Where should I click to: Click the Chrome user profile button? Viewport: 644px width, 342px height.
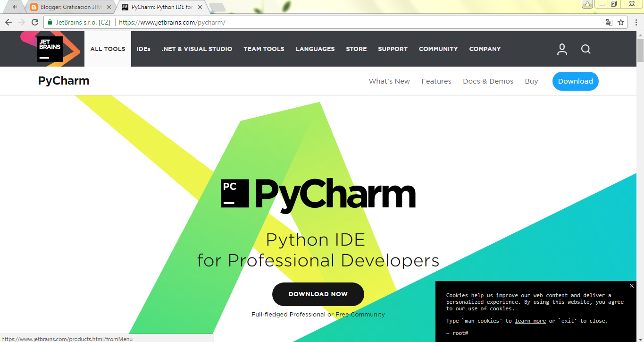pyautogui.click(x=587, y=4)
